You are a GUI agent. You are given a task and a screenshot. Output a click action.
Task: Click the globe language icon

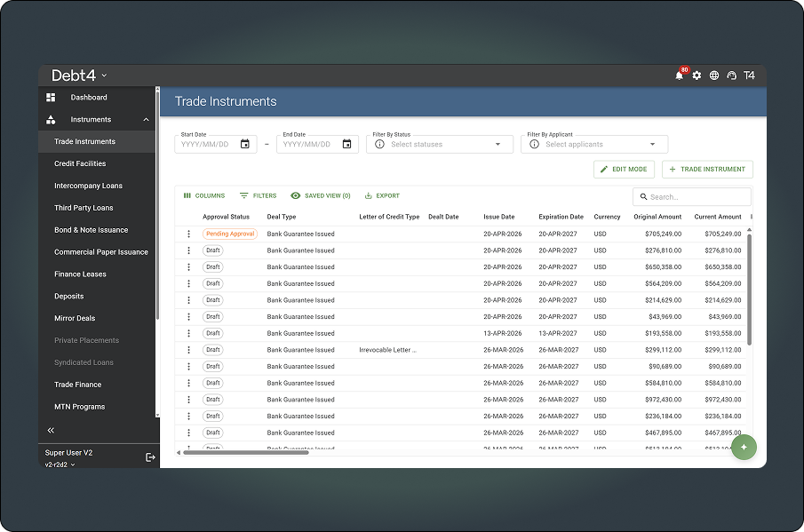tap(713, 75)
